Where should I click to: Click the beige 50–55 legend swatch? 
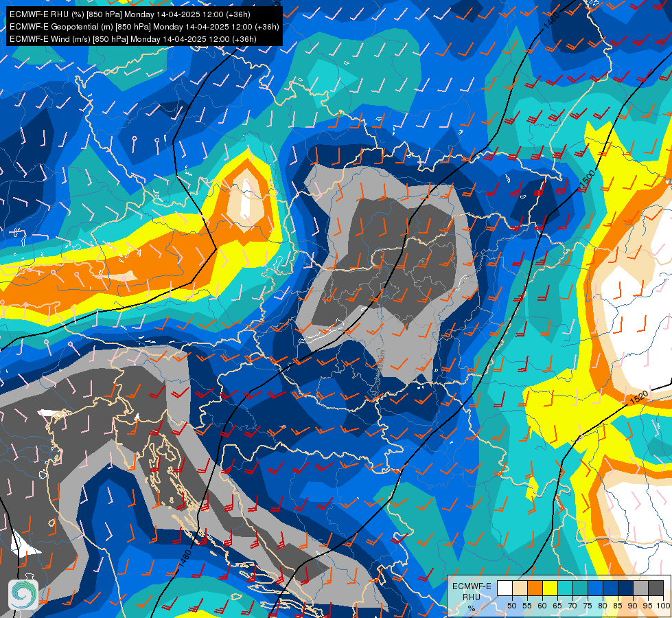point(520,588)
